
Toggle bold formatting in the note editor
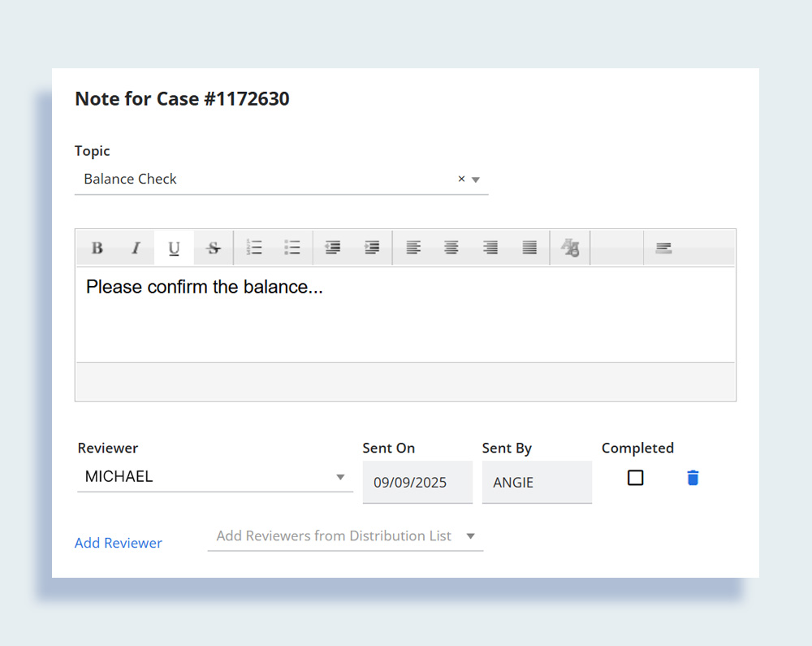(97, 249)
